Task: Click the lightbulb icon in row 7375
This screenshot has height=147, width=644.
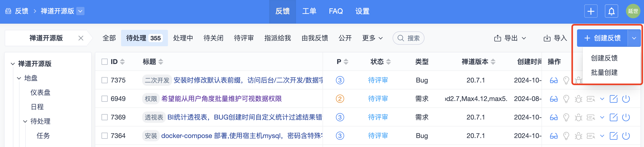Action: click(566, 80)
